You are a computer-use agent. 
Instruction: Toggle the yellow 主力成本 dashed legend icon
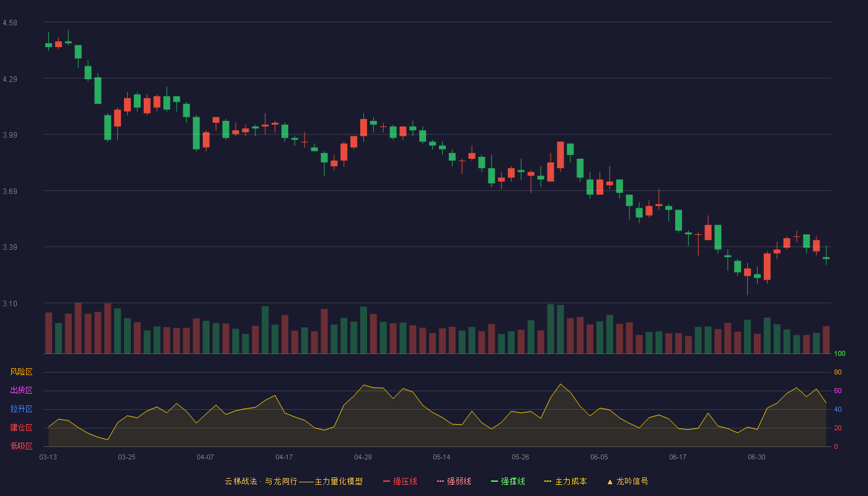click(548, 481)
